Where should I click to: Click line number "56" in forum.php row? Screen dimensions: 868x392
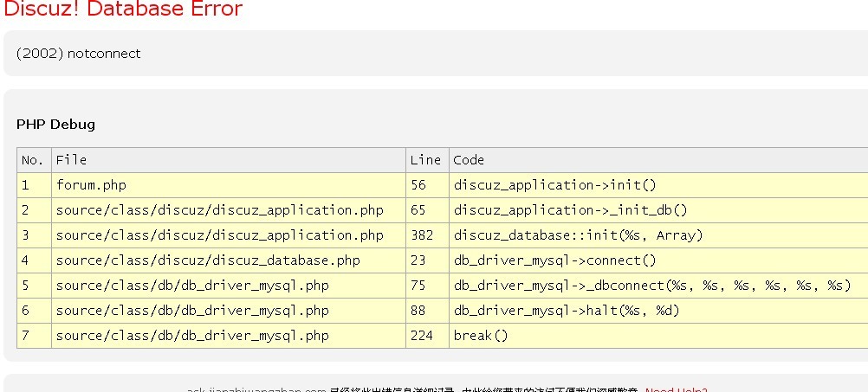point(427,185)
